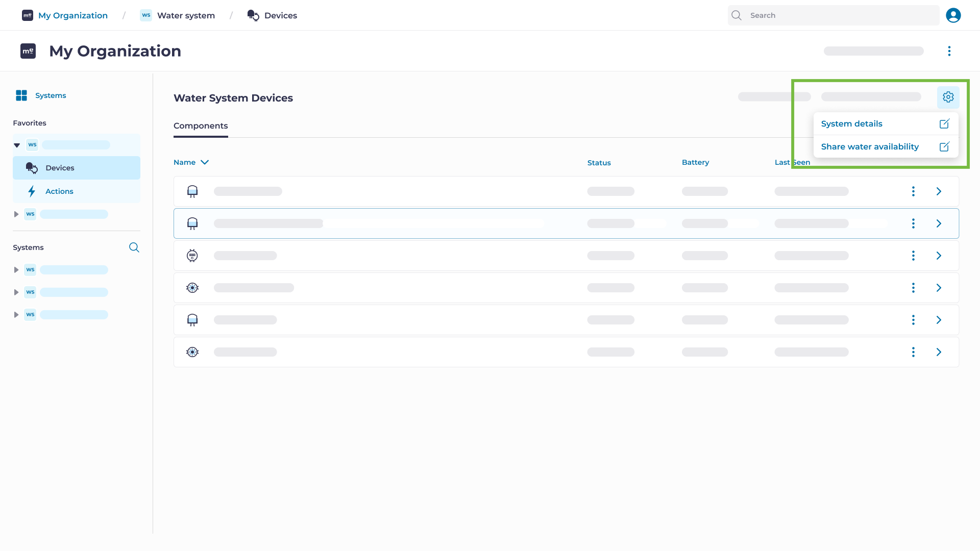The width and height of the screenshot is (980, 551).
Task: Click My Organization breadcrumb link
Action: click(73, 15)
